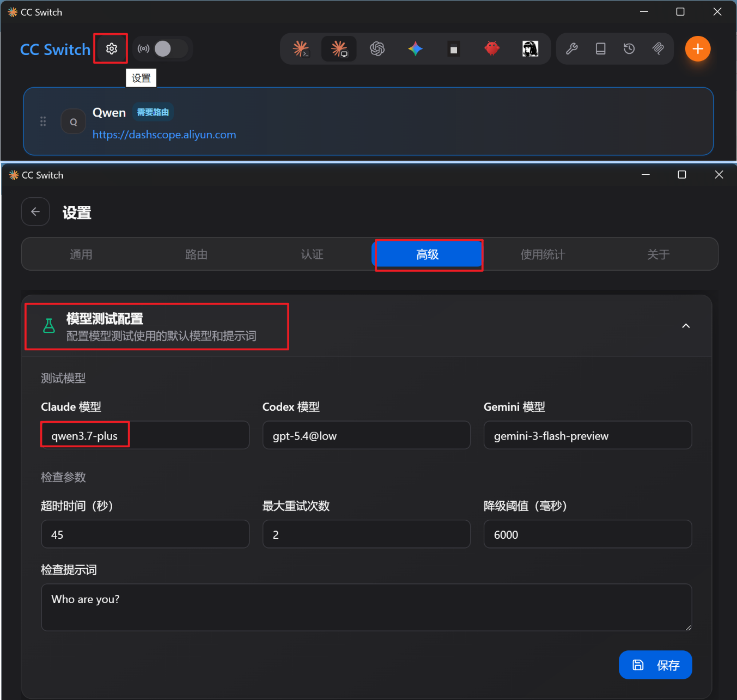Add a provider with orange plus button

(698, 49)
